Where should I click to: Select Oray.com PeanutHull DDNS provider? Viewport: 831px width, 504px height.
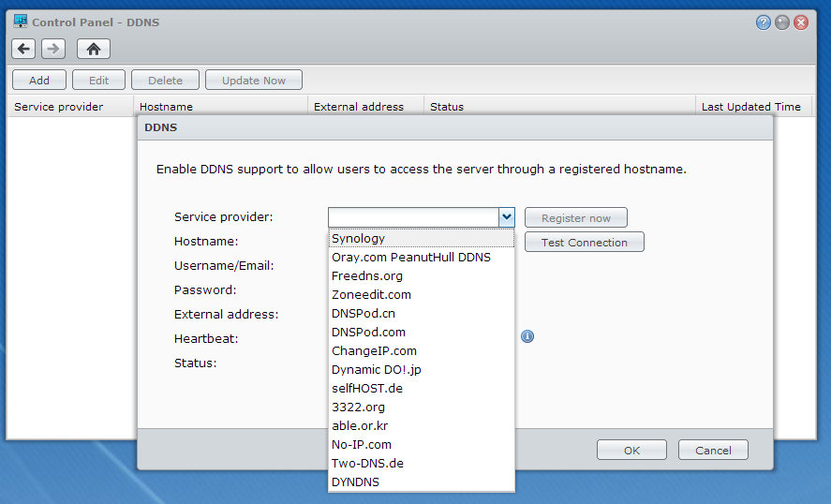(422, 257)
